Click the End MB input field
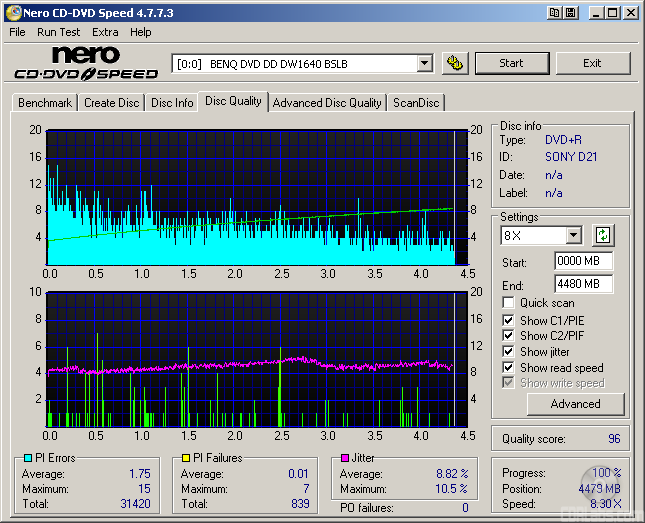The image size is (645, 523). [x=583, y=285]
